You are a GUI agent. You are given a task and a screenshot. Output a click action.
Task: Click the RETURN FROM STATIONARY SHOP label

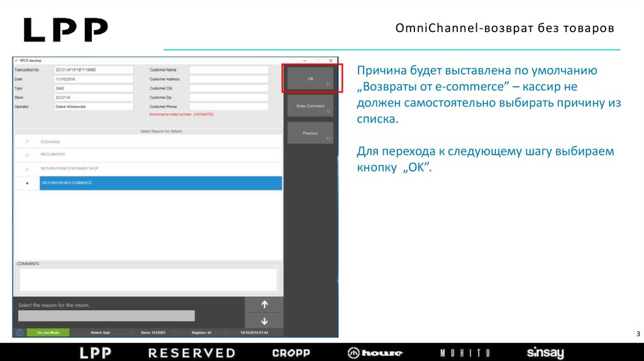pos(69,169)
